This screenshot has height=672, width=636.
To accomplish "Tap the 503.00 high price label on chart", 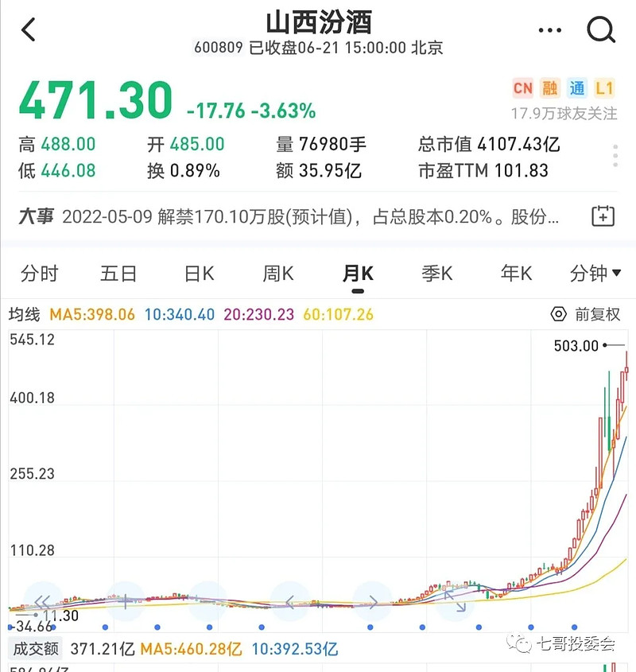I will click(576, 345).
